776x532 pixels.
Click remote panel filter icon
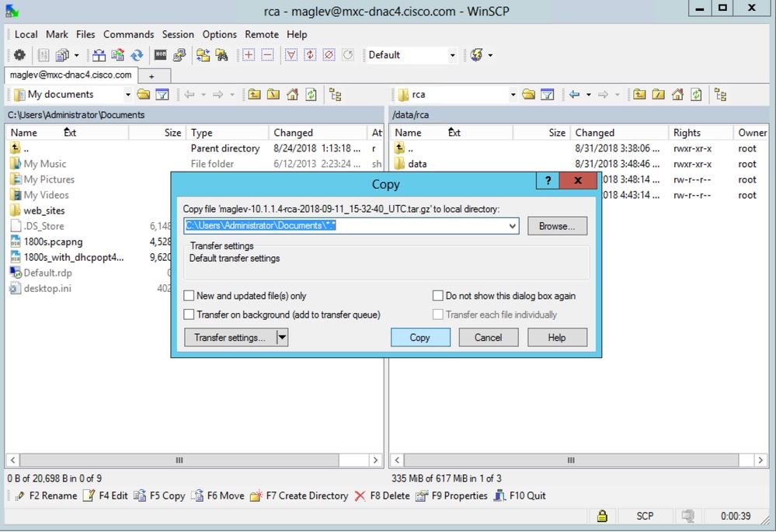pos(548,95)
